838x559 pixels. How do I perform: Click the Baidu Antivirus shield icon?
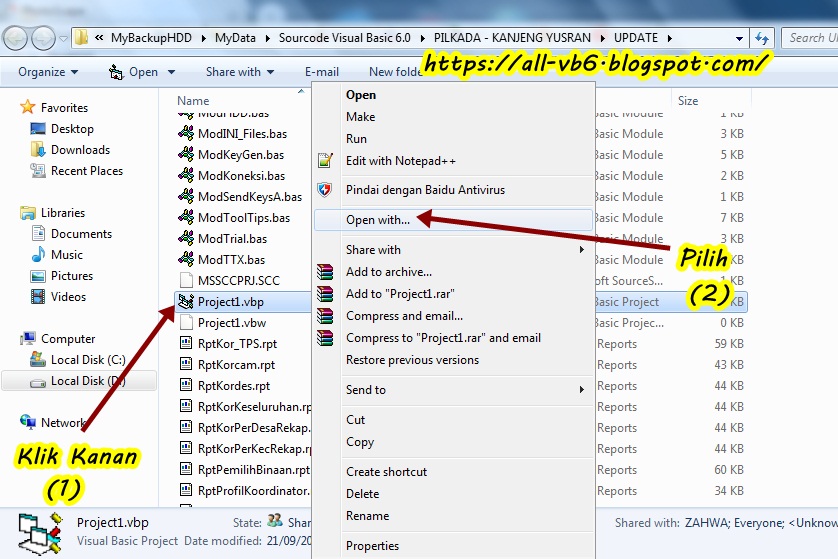pyautogui.click(x=324, y=190)
